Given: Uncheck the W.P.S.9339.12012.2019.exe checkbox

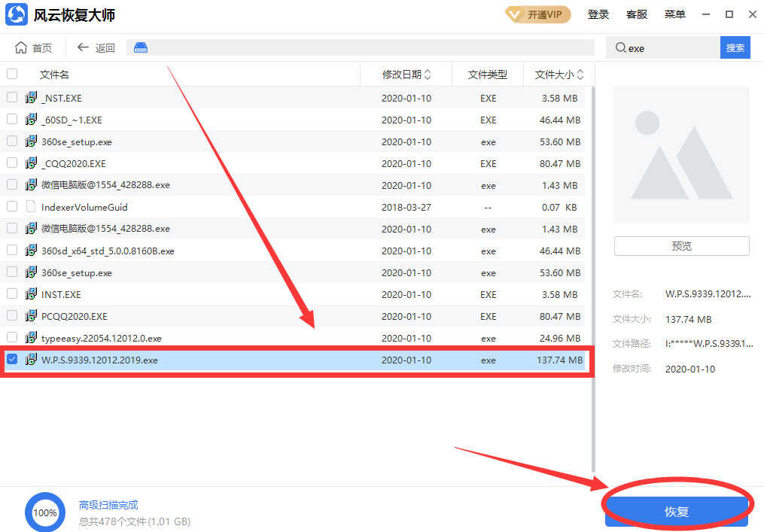Looking at the screenshot, I should (12, 360).
